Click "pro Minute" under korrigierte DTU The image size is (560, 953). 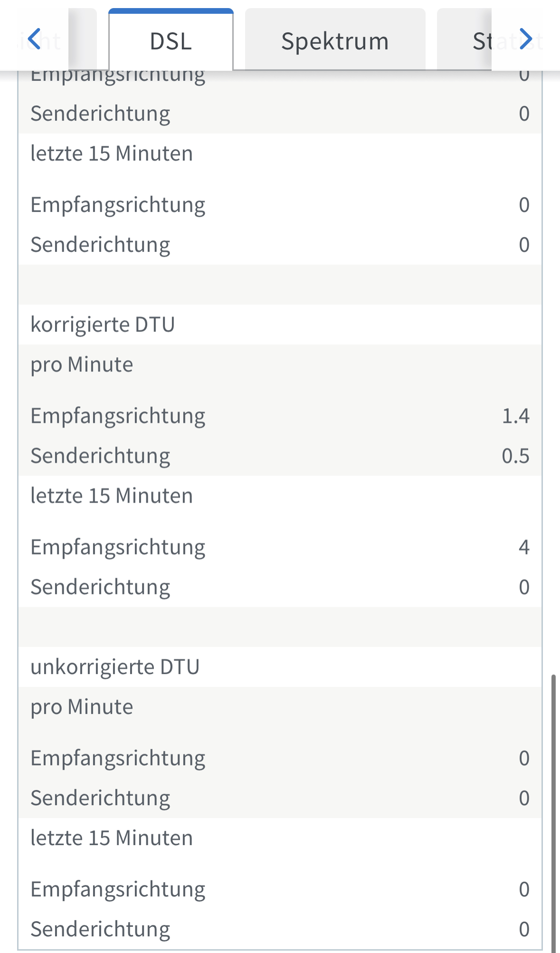pos(82,365)
